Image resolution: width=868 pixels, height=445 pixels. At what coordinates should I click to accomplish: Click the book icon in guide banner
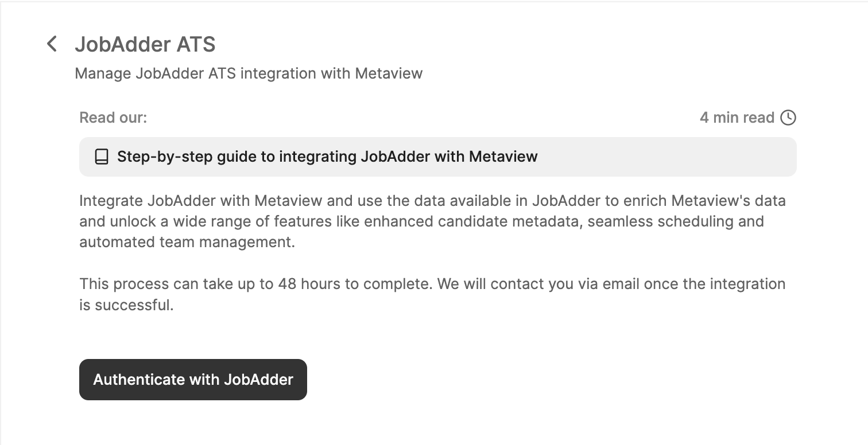pos(102,157)
